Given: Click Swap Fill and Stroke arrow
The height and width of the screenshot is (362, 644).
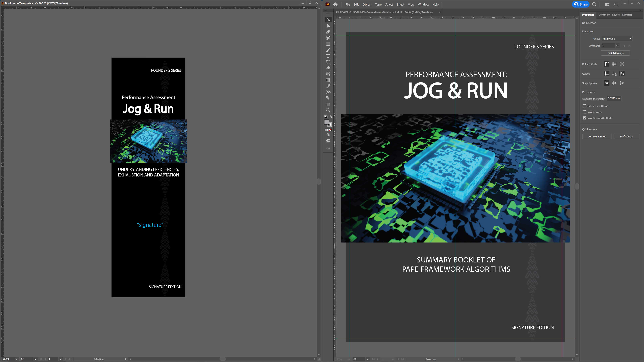Looking at the screenshot, I should click(x=331, y=117).
